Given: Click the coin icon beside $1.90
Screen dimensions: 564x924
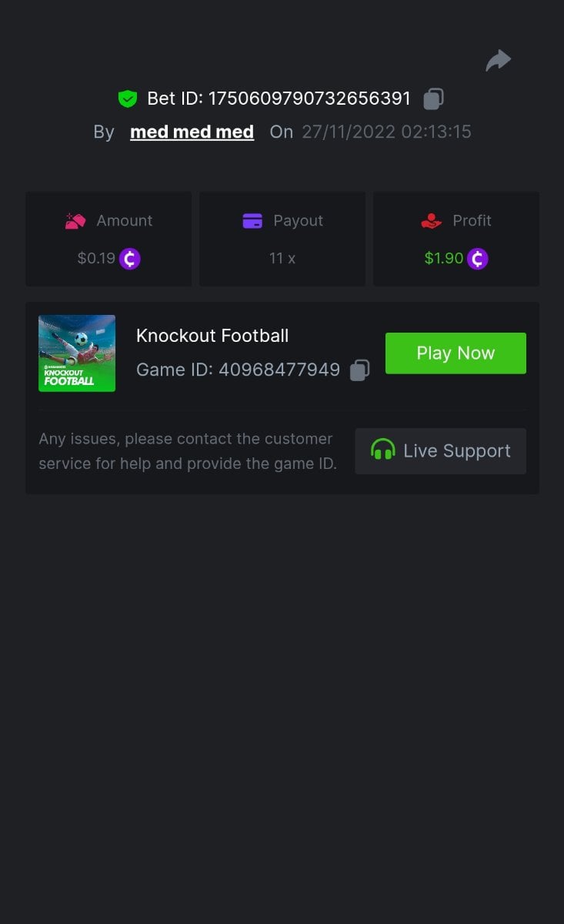Looking at the screenshot, I should pos(478,259).
